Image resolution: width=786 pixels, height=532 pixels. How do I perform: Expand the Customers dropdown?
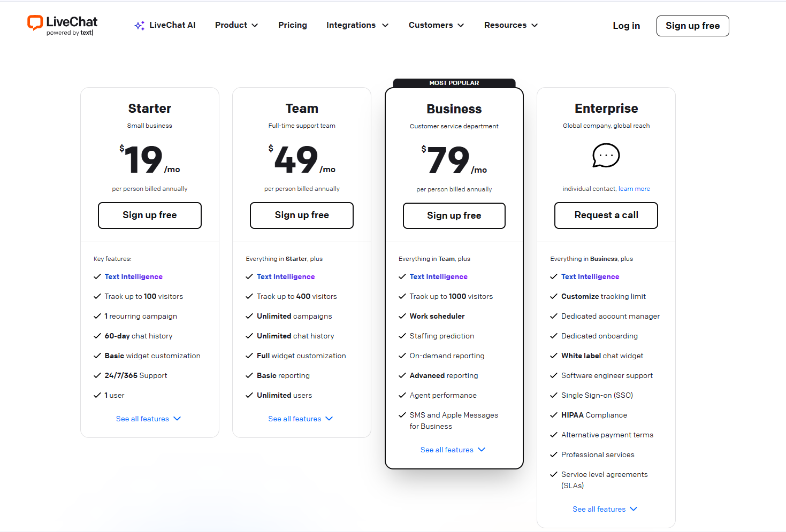coord(436,25)
